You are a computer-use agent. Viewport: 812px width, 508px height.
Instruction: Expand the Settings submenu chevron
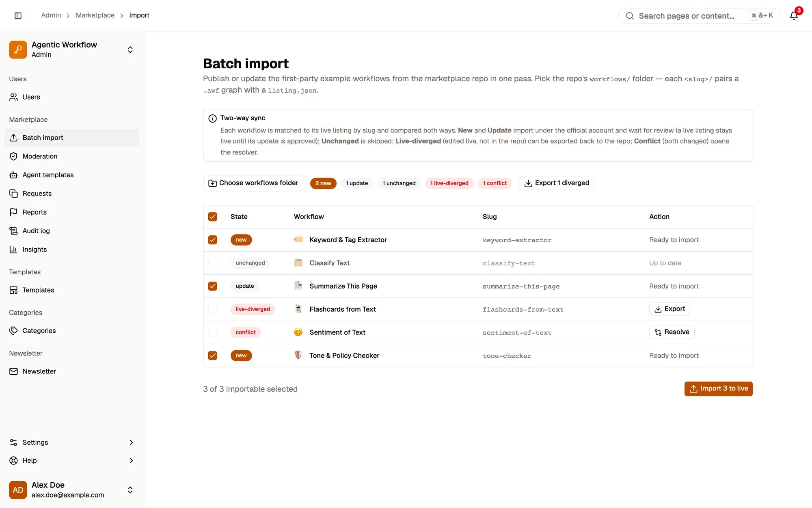131,443
